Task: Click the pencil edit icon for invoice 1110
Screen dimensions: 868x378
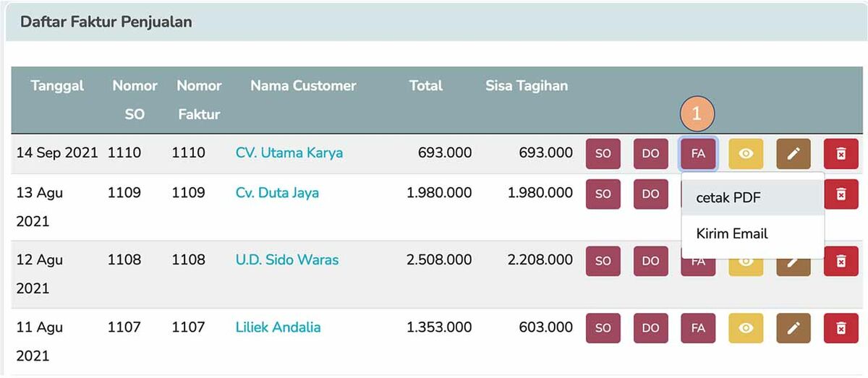Action: pyautogui.click(x=793, y=153)
